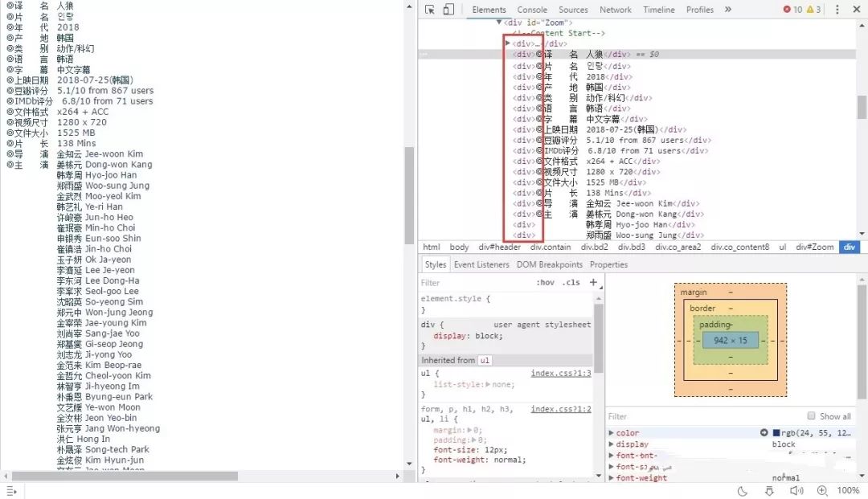Select div#header in the breadcrumb
Image resolution: width=868 pixels, height=499 pixels.
pyautogui.click(x=499, y=247)
